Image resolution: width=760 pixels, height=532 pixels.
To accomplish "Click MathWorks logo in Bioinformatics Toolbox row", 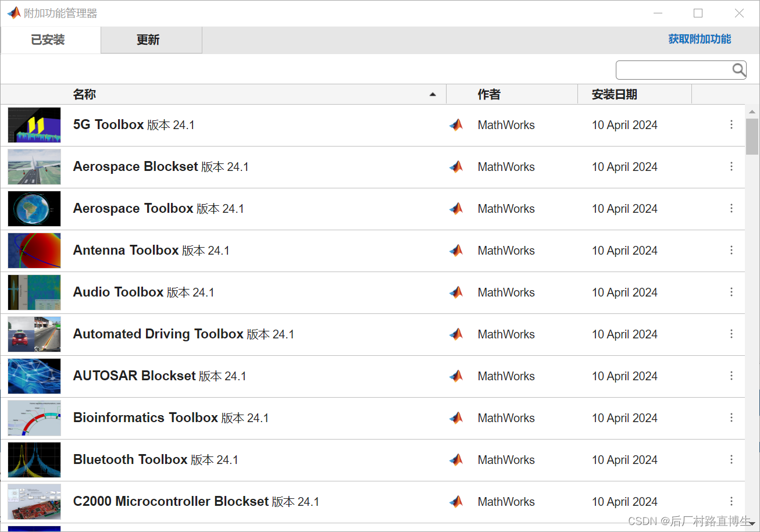I will coord(456,418).
